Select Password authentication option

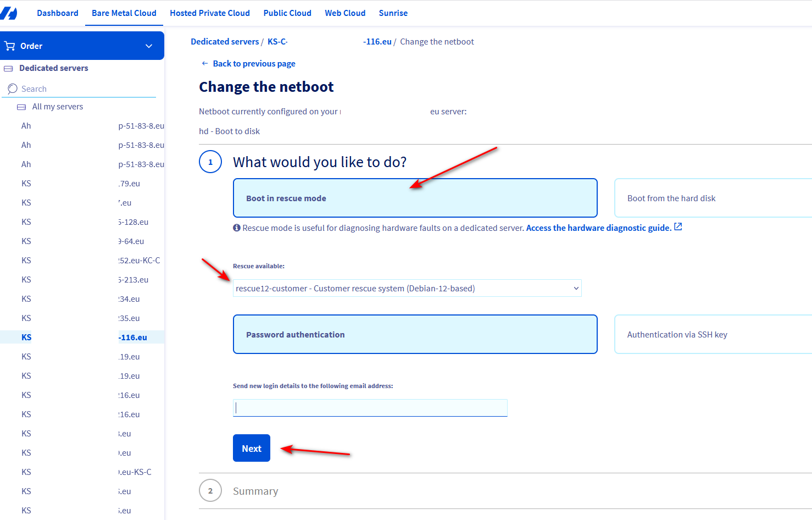415,334
